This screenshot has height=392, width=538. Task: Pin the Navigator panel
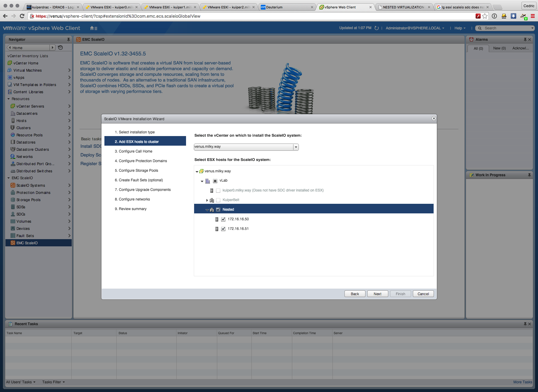pos(68,40)
